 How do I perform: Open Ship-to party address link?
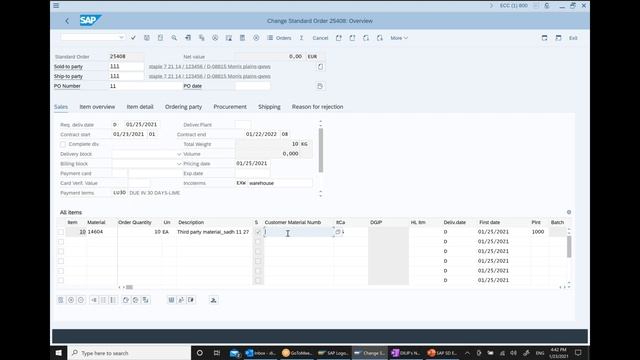coord(209,76)
